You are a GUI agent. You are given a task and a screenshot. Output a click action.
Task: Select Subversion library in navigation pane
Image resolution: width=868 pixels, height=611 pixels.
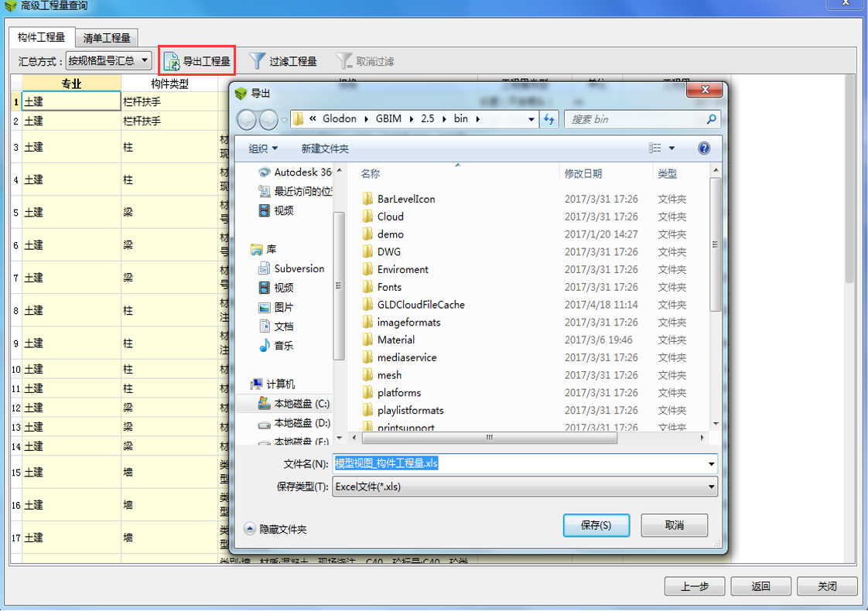[291, 268]
